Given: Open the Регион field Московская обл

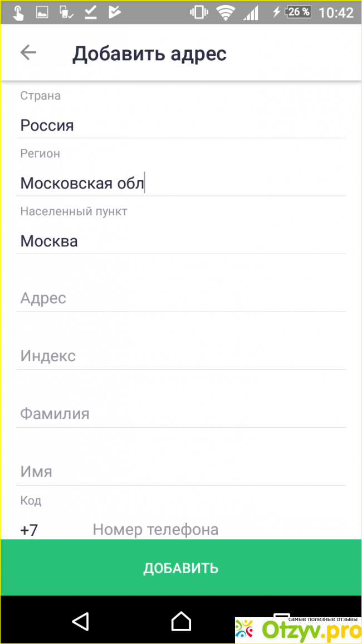Looking at the screenshot, I should click(180, 183).
